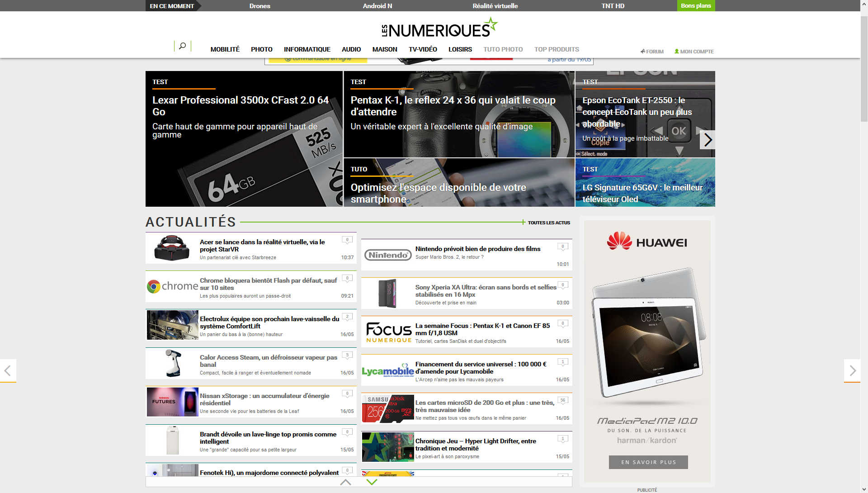Click the Sony Xperia phone thumbnail

click(x=387, y=294)
